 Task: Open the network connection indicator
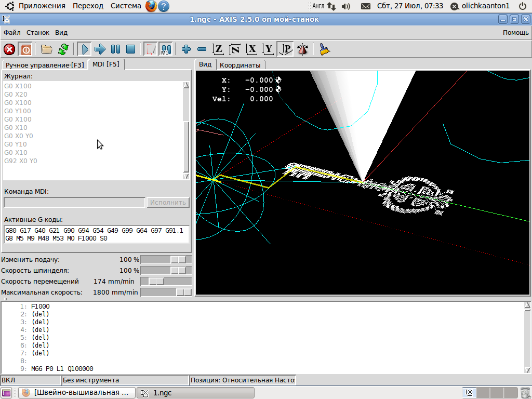point(331,6)
